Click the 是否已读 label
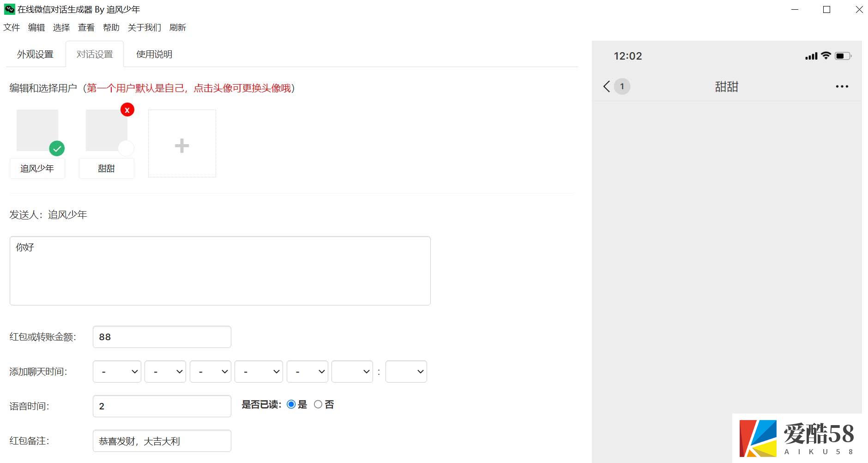868x463 pixels. click(261, 404)
